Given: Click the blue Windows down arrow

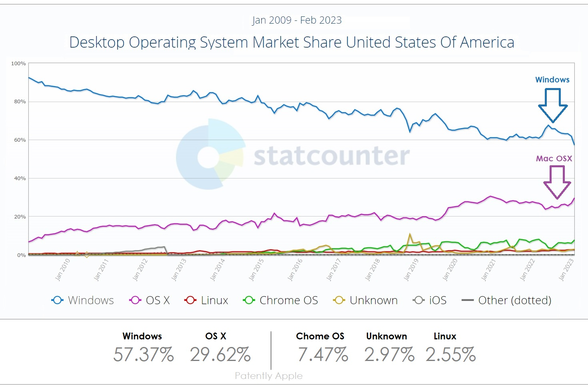Looking at the screenshot, I should click(x=553, y=105).
